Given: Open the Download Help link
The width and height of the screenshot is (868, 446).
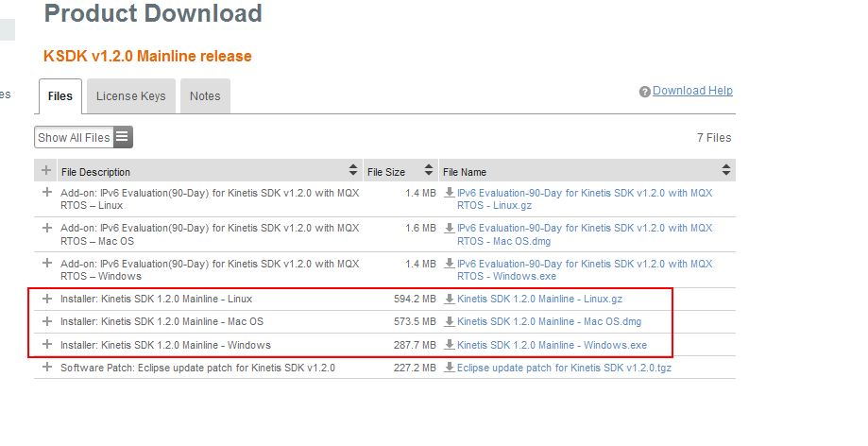Looking at the screenshot, I should pos(692,91).
